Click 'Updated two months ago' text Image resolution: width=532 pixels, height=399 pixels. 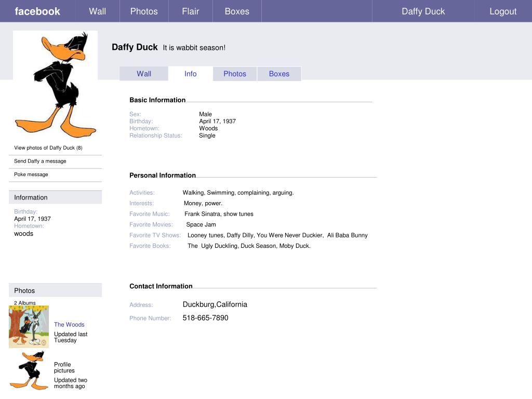(x=71, y=383)
